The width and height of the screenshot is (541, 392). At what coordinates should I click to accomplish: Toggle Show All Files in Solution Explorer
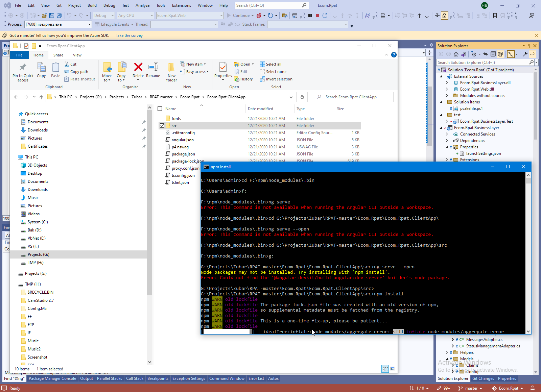coord(500,54)
